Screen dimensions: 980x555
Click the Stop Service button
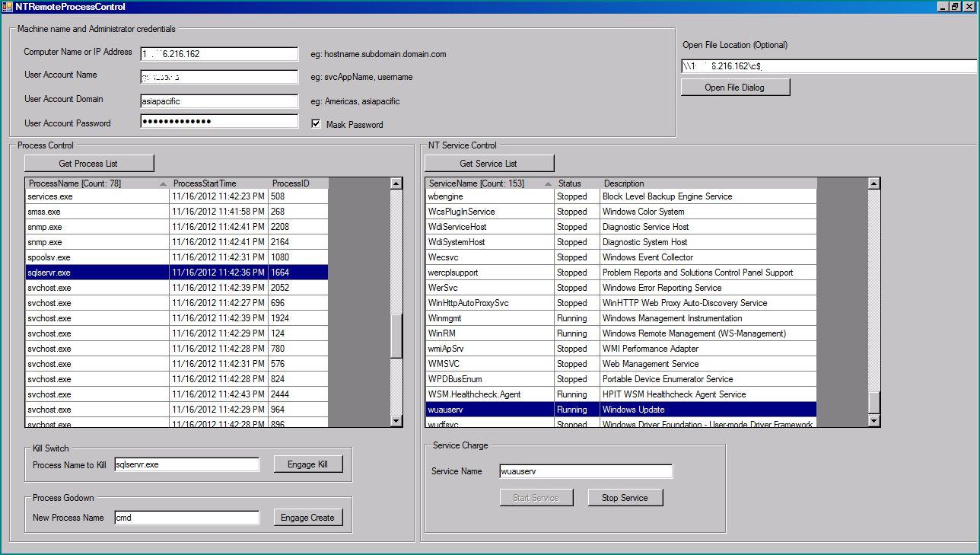click(x=625, y=498)
